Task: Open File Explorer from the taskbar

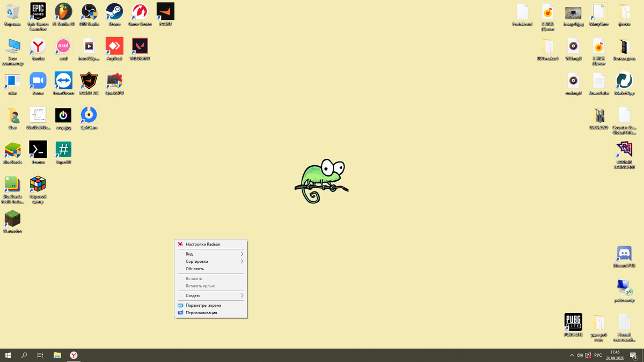Action: tap(57, 355)
